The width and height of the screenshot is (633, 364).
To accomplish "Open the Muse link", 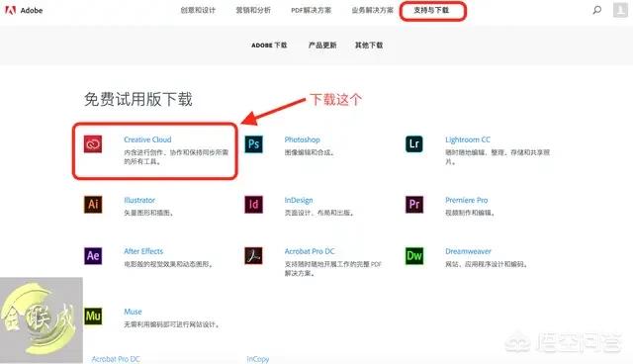I will 133,312.
